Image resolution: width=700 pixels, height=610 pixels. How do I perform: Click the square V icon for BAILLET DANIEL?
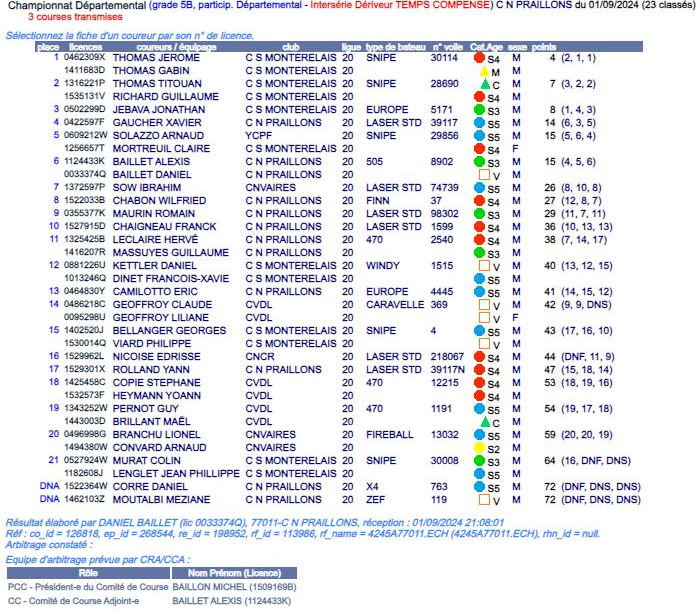(484, 175)
